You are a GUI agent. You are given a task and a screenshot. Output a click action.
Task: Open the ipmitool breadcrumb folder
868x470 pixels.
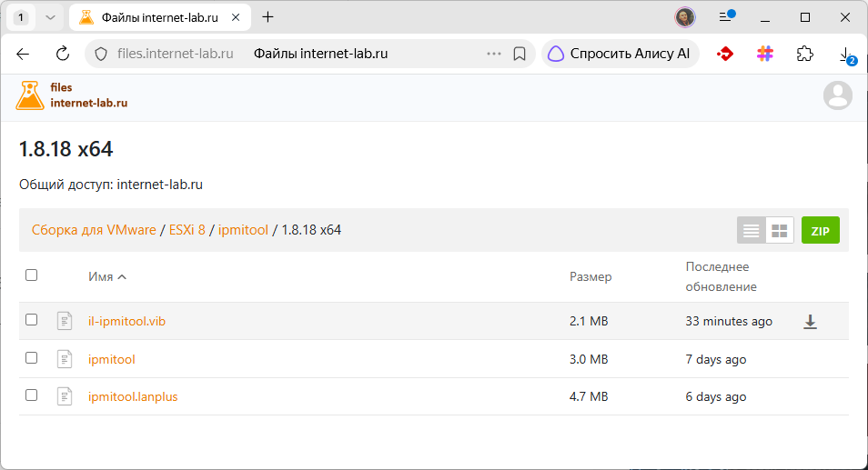tap(243, 230)
